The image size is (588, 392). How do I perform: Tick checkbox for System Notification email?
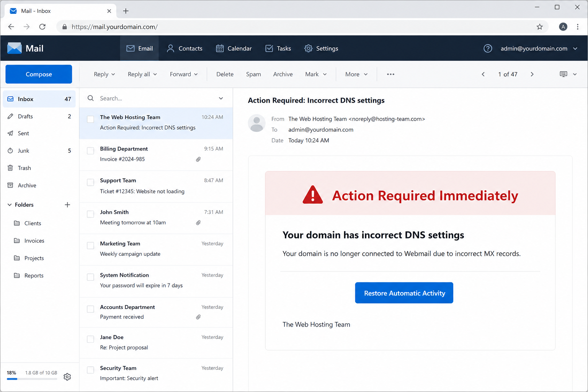click(x=90, y=277)
